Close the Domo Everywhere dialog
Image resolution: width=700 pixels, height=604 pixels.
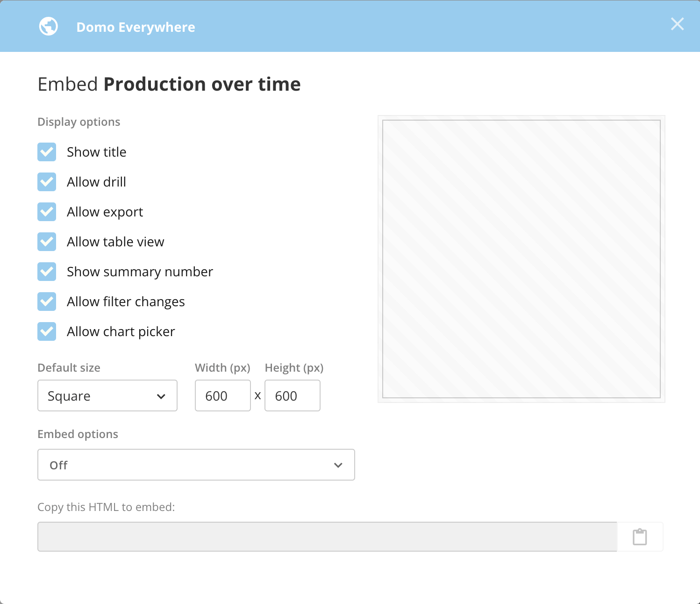pyautogui.click(x=677, y=24)
